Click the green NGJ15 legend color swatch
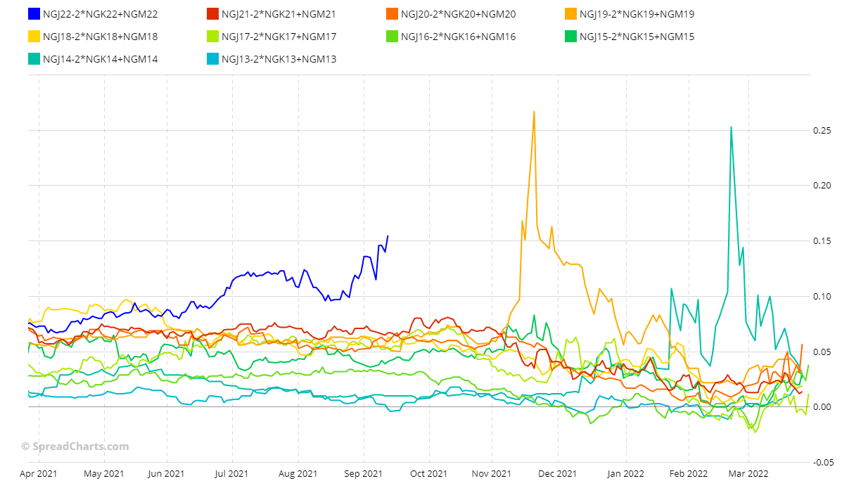Screen dimensions: 868x488 tap(570, 37)
